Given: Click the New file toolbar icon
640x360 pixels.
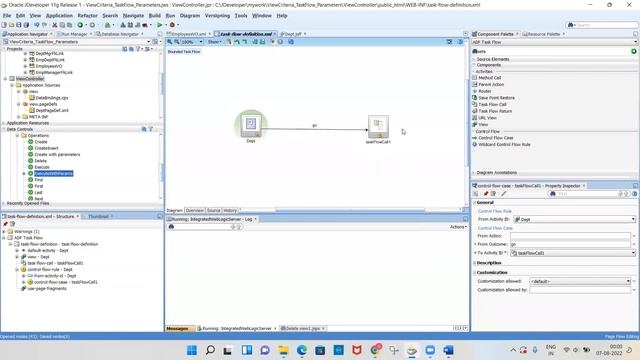Looking at the screenshot, I should (x=4, y=25).
